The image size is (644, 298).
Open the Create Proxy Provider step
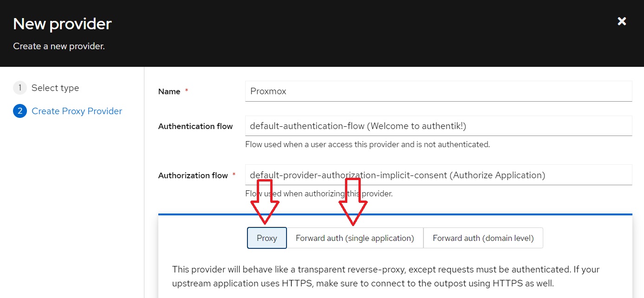tap(77, 111)
